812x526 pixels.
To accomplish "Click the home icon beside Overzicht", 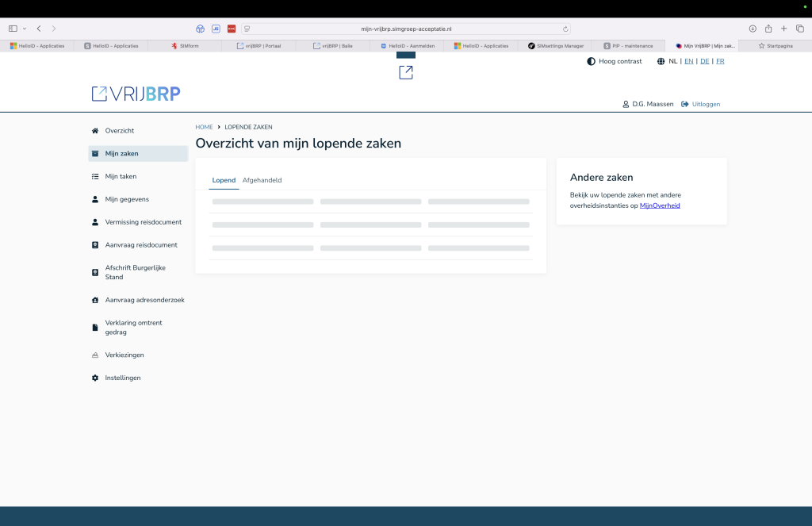I will (x=95, y=131).
